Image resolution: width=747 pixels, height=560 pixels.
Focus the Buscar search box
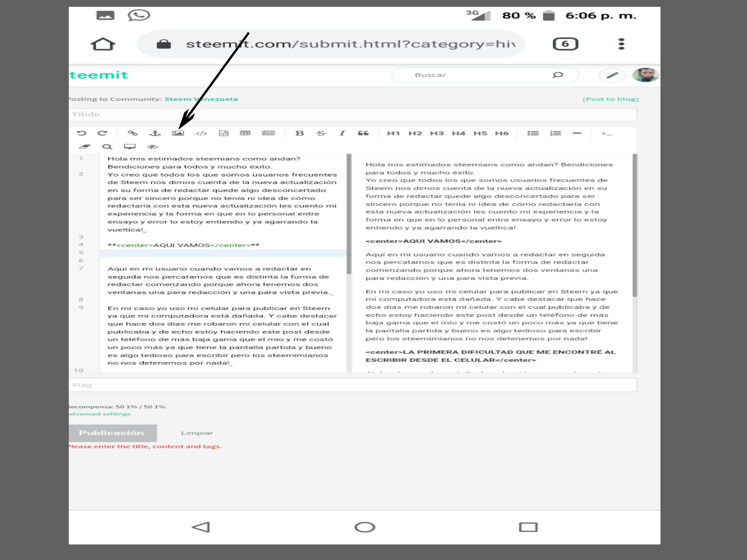click(485, 75)
